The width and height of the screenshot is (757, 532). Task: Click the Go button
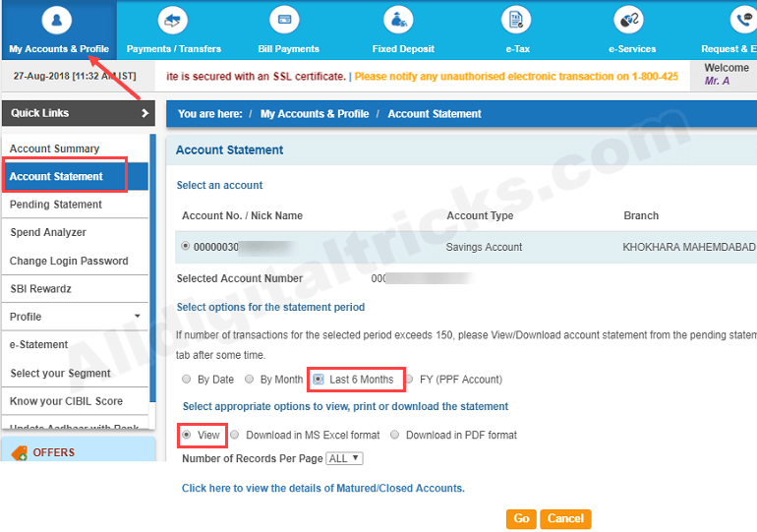[521, 519]
